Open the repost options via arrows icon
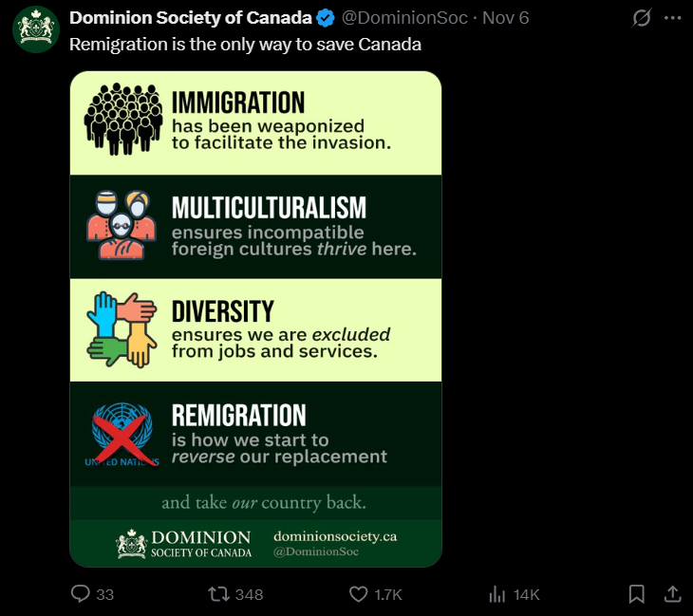The width and height of the screenshot is (693, 616). click(218, 594)
